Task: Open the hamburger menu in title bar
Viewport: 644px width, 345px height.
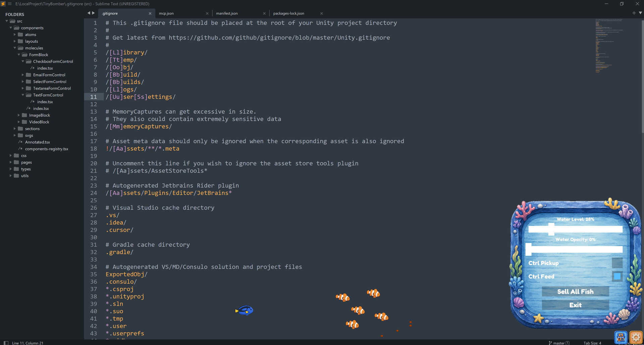Action: [10, 4]
